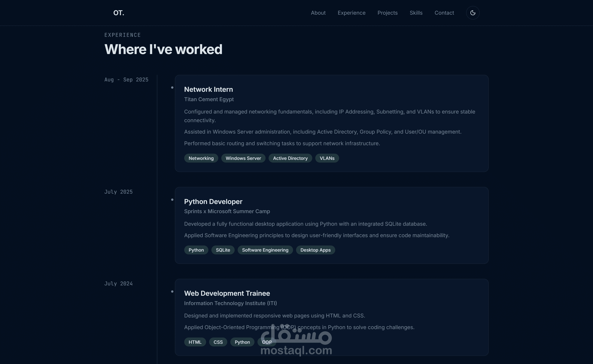Open the Skills nav item
Image resolution: width=593 pixels, height=364 pixels.
[x=416, y=13]
